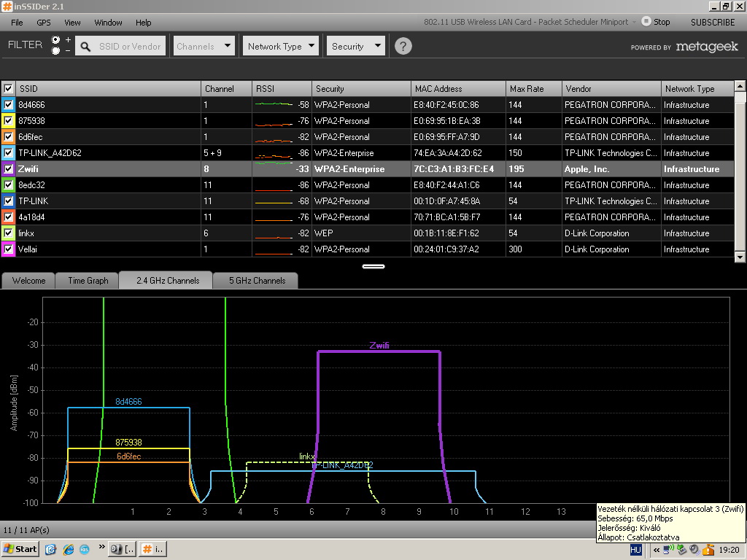Screen dimensions: 747x560
Task: Sort by the Vendor column header
Action: click(x=611, y=88)
